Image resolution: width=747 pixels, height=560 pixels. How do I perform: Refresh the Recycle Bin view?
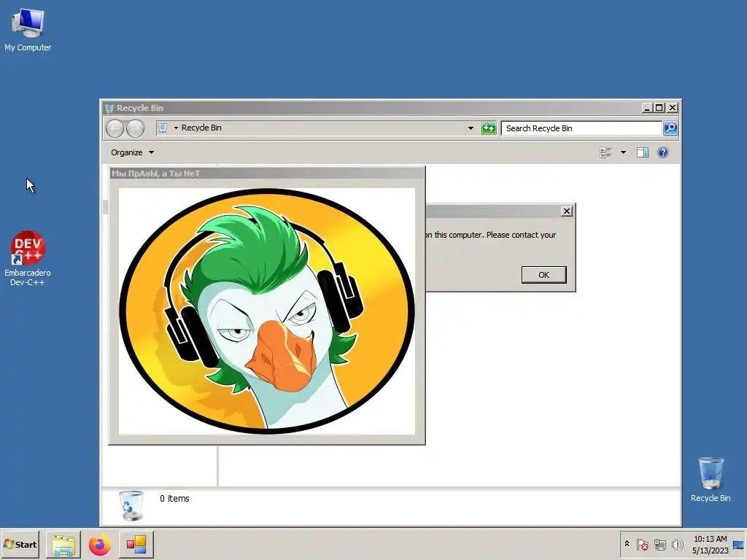[489, 128]
